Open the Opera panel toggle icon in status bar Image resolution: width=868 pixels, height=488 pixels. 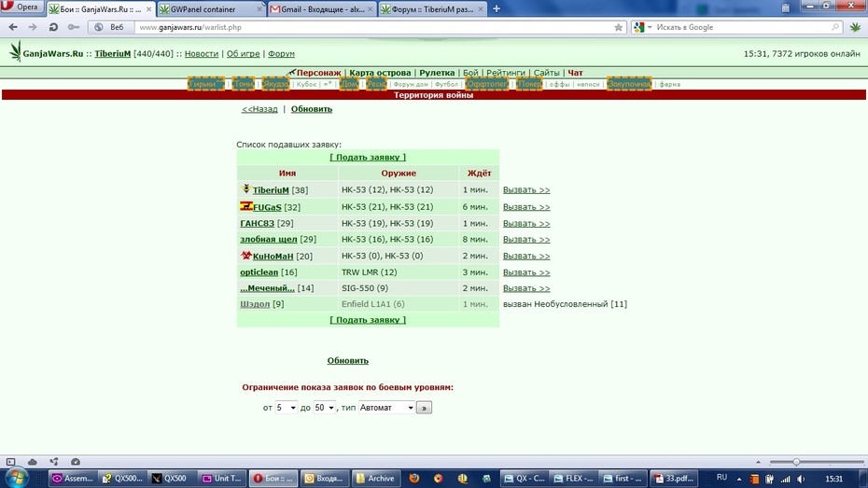(x=10, y=462)
